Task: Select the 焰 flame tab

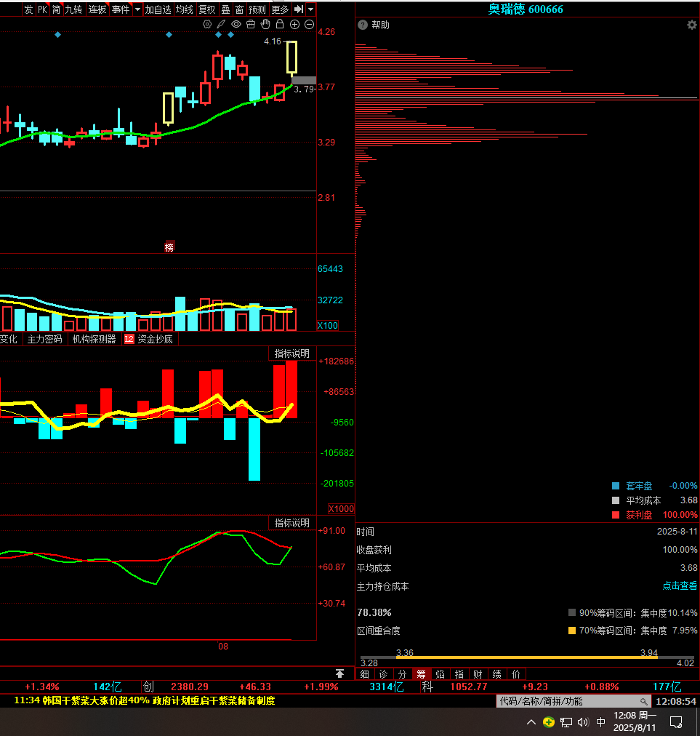Action: pos(440,674)
